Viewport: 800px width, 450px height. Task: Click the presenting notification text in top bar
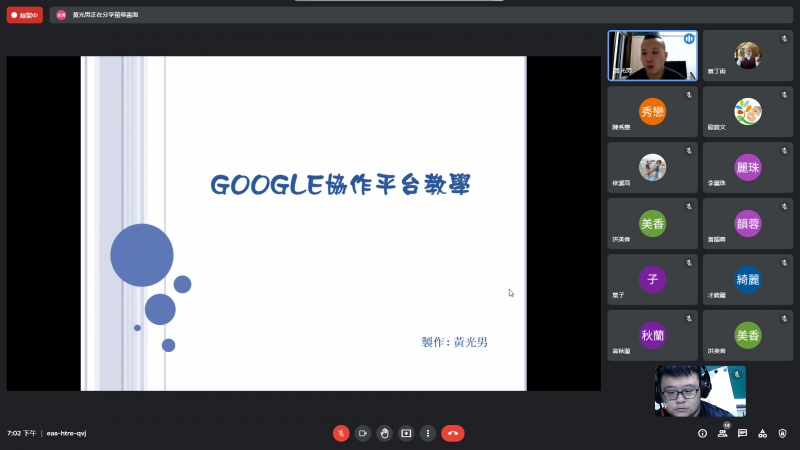105,15
